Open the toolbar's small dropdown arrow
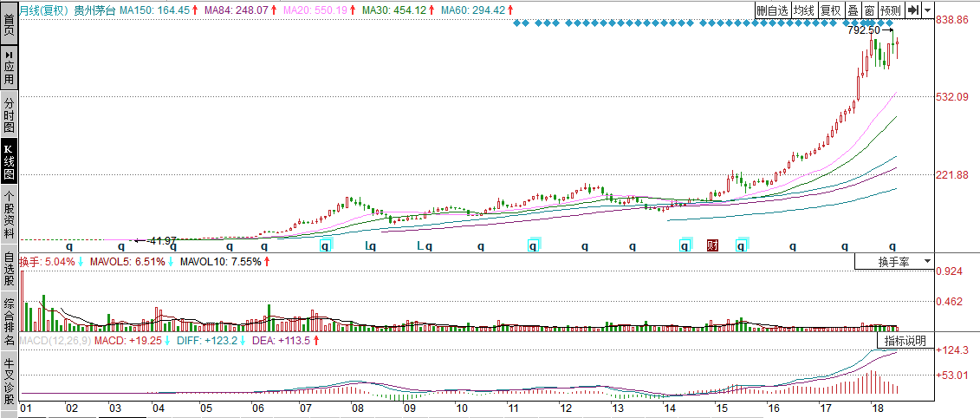This screenshot has height=418, width=980. click(928, 10)
